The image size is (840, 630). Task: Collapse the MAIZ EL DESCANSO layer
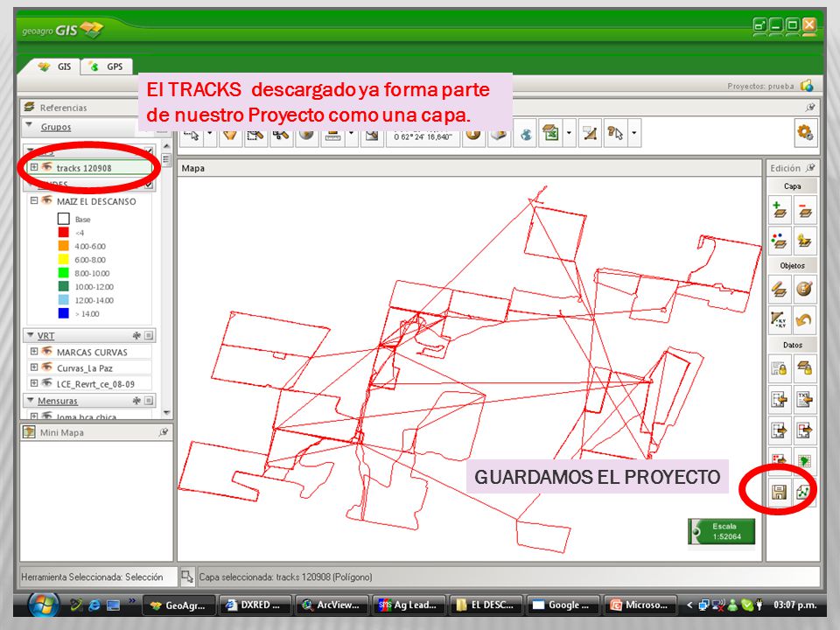pyautogui.click(x=34, y=200)
